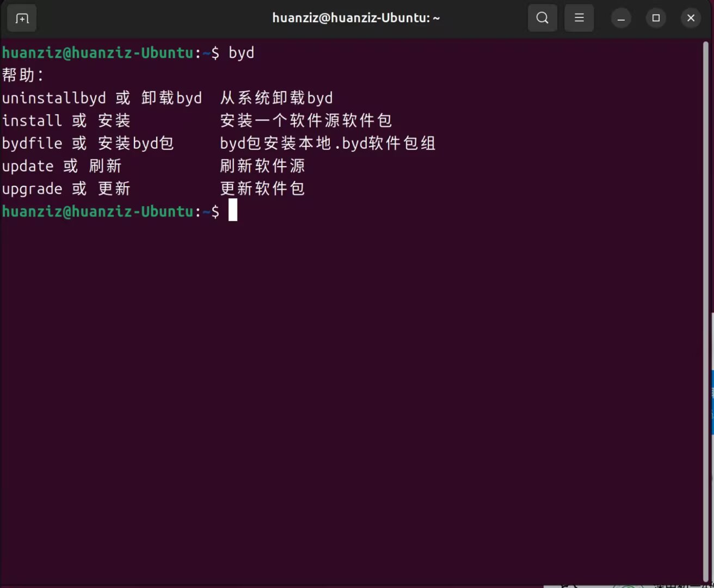Click the typed 'byd' command text
The width and height of the screenshot is (714, 588).
pos(241,53)
